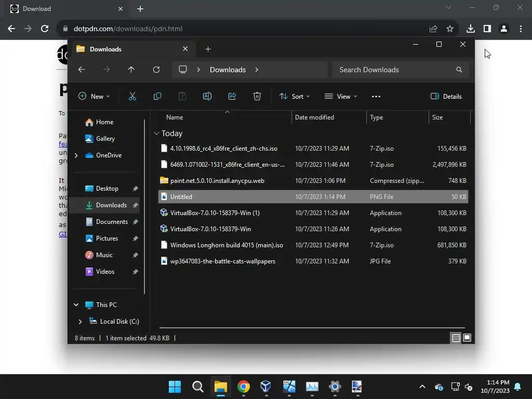The height and width of the screenshot is (399, 532).
Task: Open taskbar Search magnifier
Action: [x=197, y=387]
